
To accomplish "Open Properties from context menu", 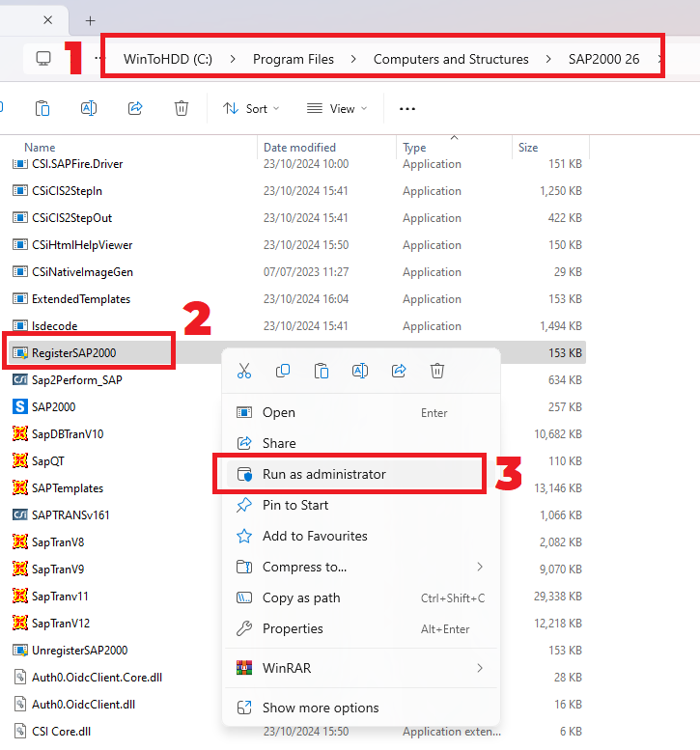I will coord(361,628).
